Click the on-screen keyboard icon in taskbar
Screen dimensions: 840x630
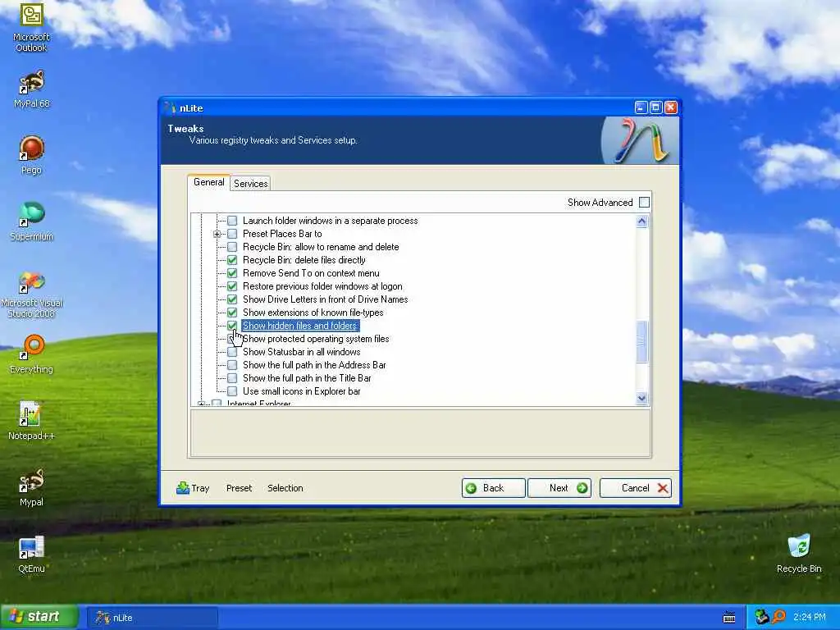click(729, 618)
